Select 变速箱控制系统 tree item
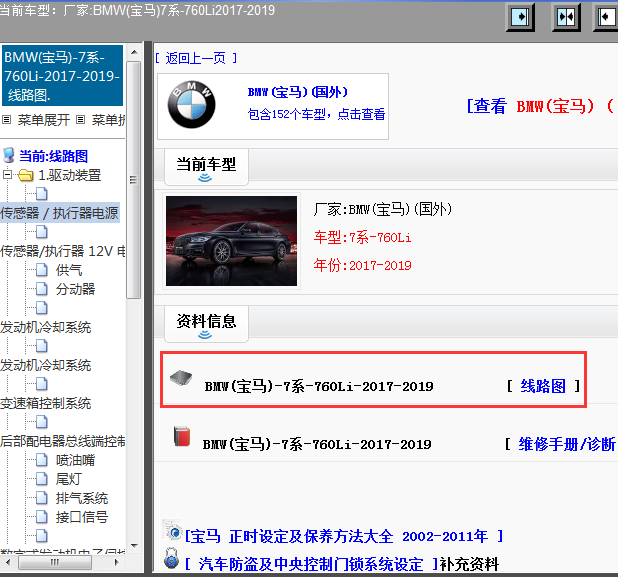This screenshot has height=577, width=618. coord(46,403)
